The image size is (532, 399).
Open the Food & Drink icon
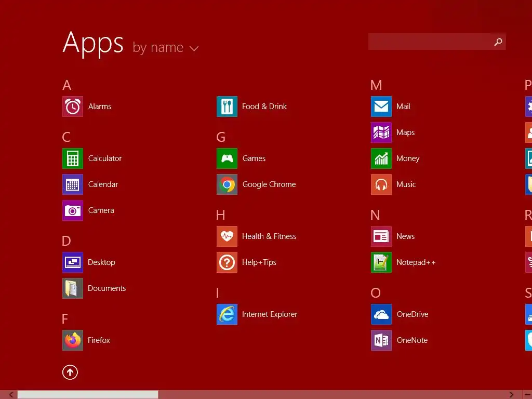(x=227, y=107)
